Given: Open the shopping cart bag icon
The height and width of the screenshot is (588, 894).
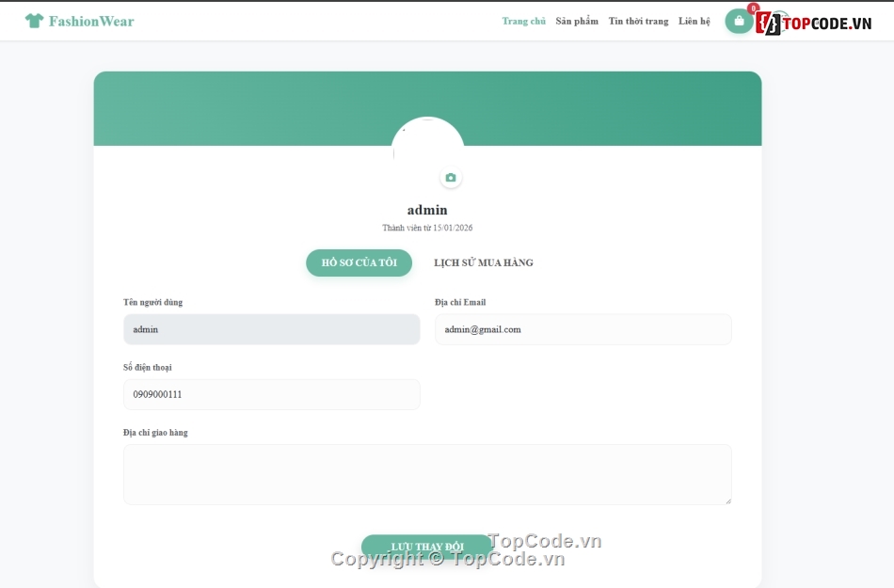Looking at the screenshot, I should point(739,21).
